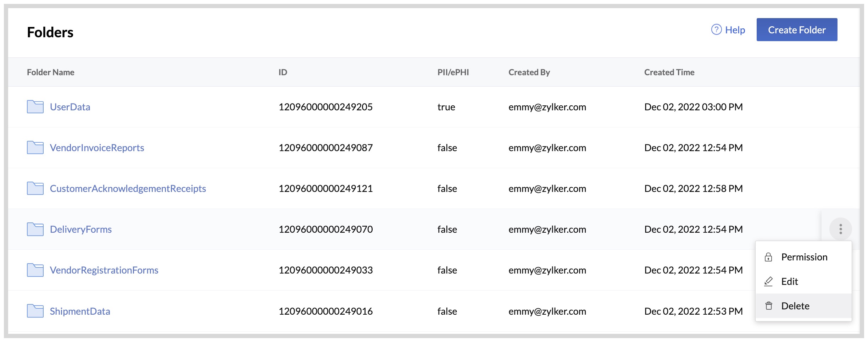This screenshot has height=342, width=868.
Task: Click the Help question mark icon
Action: tap(716, 29)
